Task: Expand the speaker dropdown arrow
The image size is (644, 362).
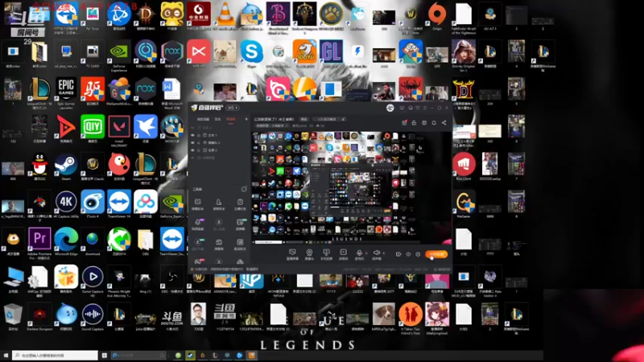Action: [x=383, y=253]
